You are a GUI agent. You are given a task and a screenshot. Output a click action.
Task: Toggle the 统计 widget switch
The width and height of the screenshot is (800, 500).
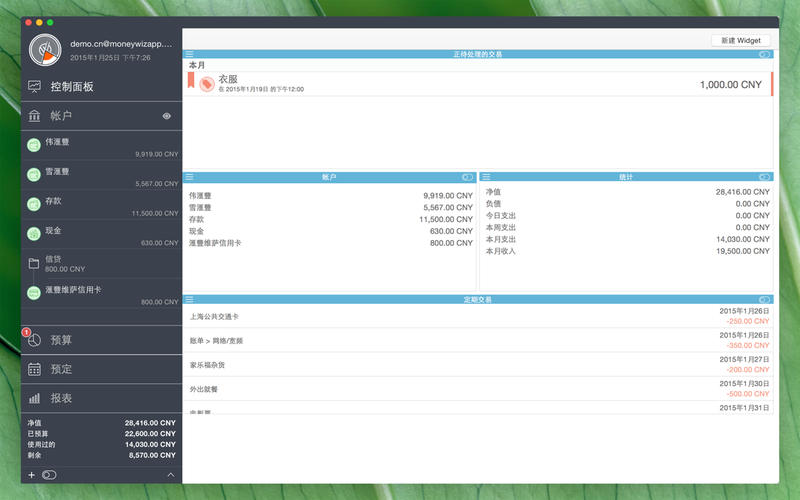click(765, 177)
